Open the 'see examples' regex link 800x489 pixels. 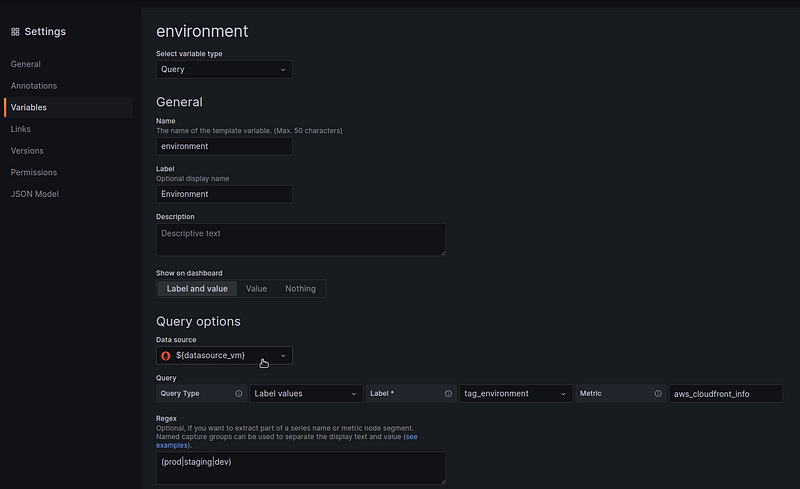(x=411, y=437)
